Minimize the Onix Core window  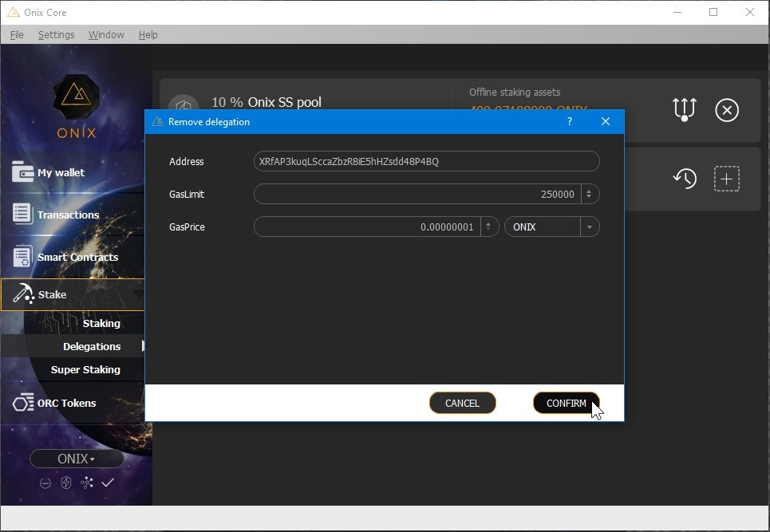677,12
